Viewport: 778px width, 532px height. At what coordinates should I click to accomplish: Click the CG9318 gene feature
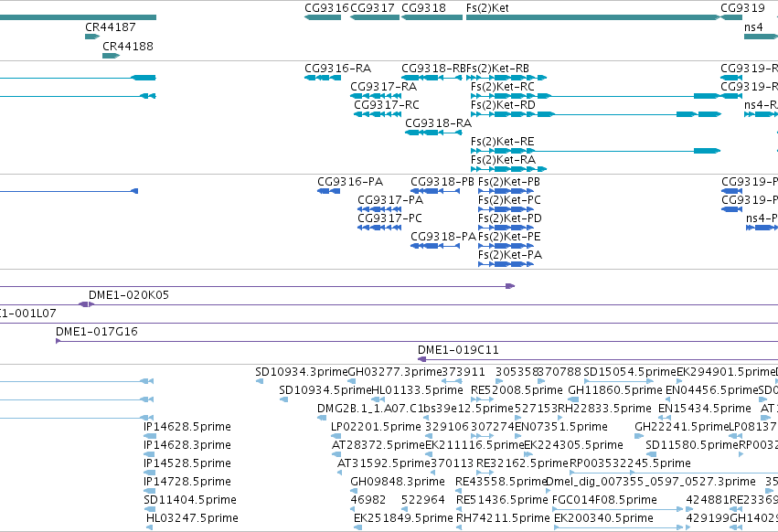click(x=432, y=17)
